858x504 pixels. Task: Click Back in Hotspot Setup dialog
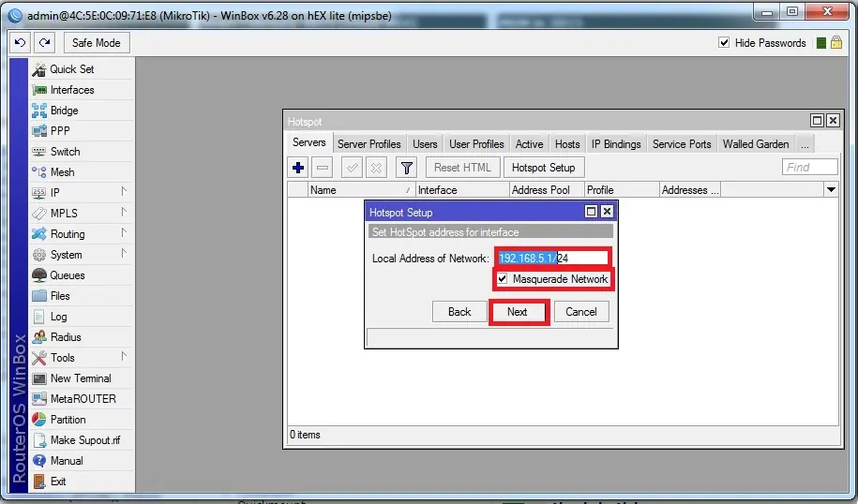459,312
